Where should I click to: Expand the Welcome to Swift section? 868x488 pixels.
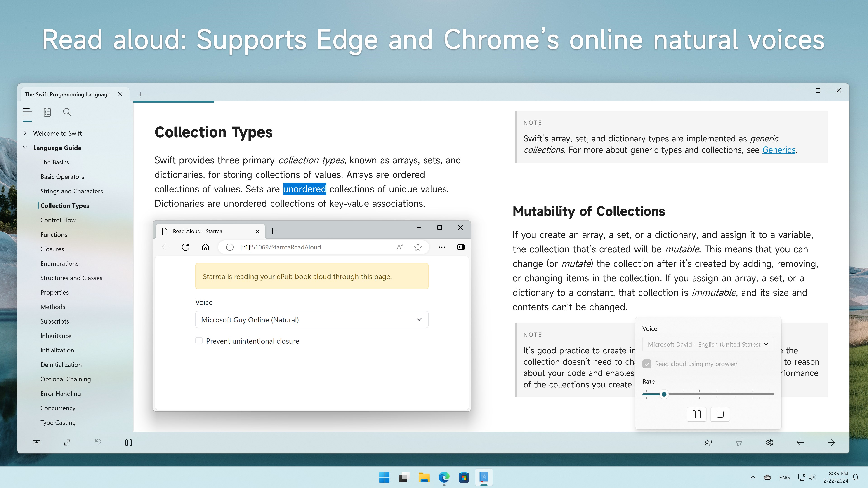click(25, 133)
